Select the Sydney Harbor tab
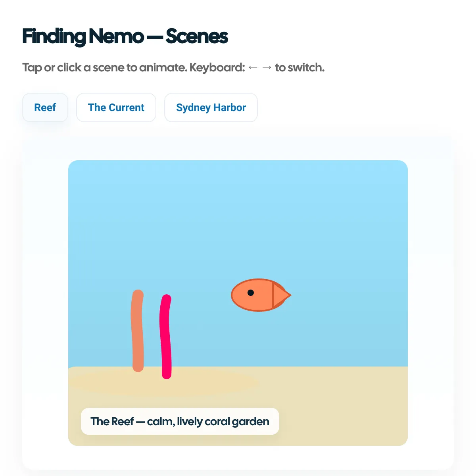The width and height of the screenshot is (476, 476). pos(211,107)
